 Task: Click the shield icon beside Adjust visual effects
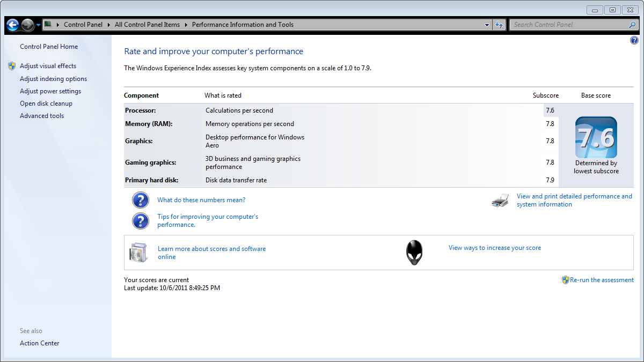tap(12, 66)
